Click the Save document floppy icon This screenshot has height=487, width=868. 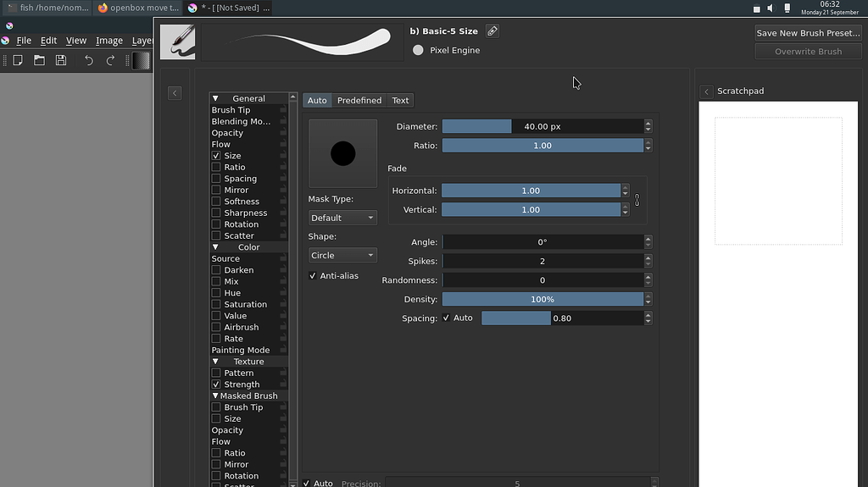61,60
